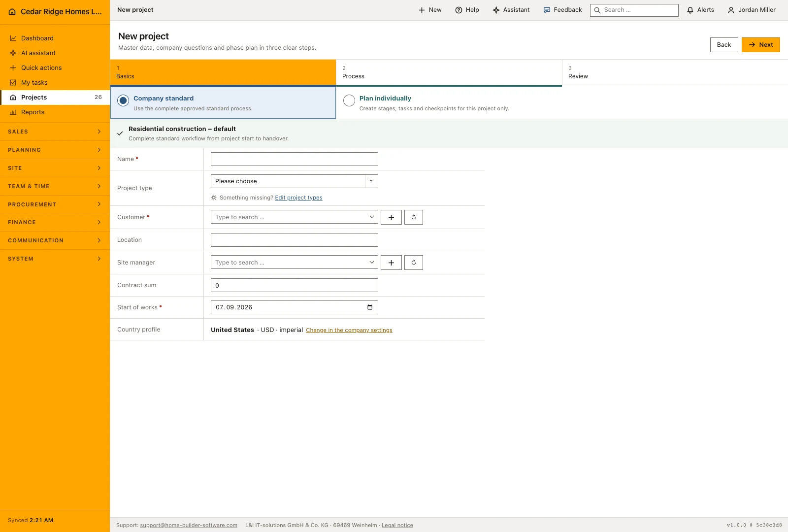Expand the FINANCE sidebar section
788x532 pixels.
[55, 222]
